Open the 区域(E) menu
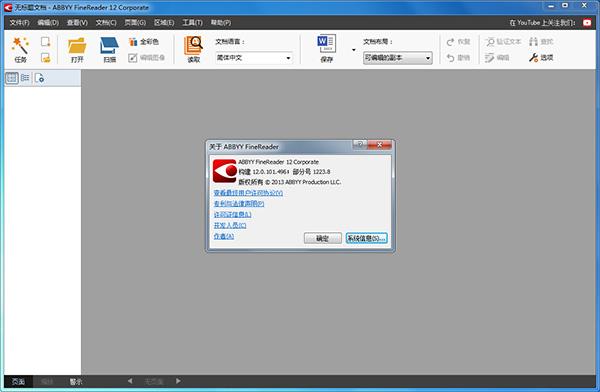The height and width of the screenshot is (392, 600). [164, 23]
